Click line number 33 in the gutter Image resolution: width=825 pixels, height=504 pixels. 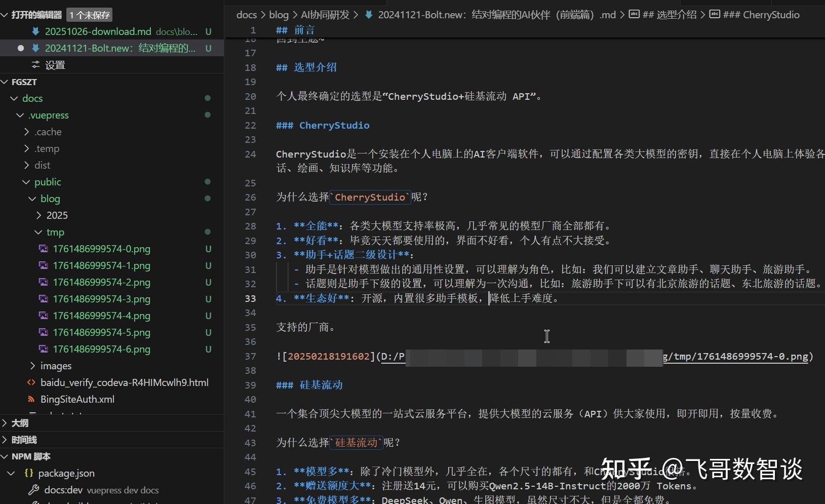251,298
